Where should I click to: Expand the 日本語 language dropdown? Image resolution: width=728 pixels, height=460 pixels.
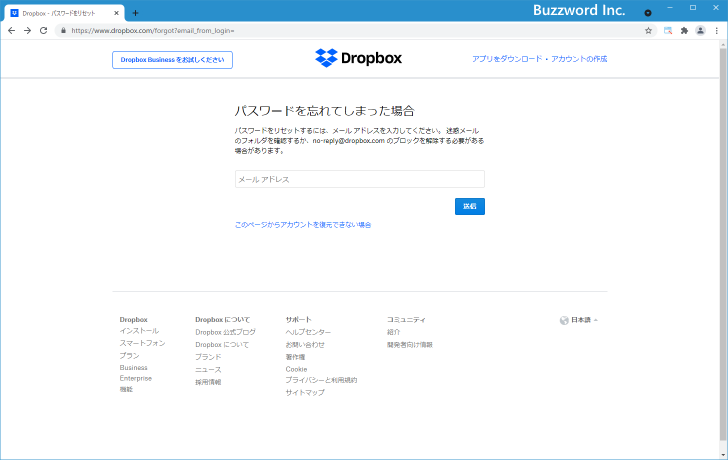click(584, 320)
